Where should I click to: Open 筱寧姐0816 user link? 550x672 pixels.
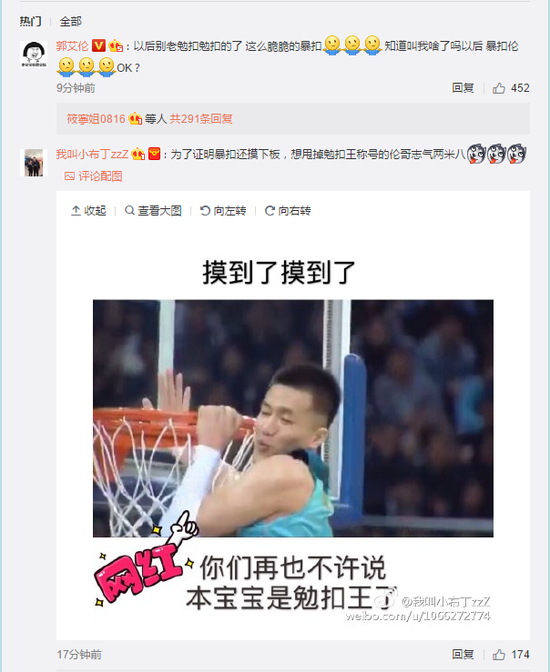pos(96,119)
